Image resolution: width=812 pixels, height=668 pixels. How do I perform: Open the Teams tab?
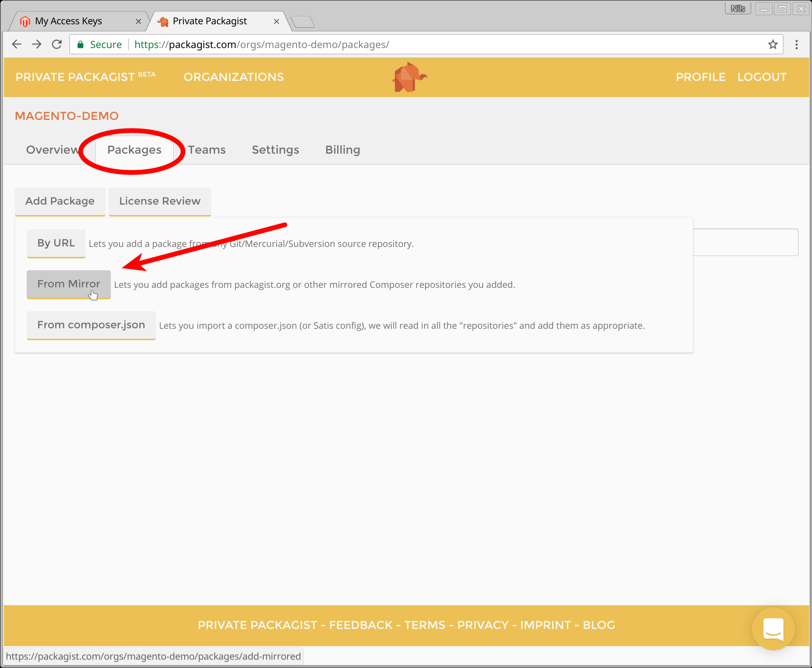click(207, 150)
